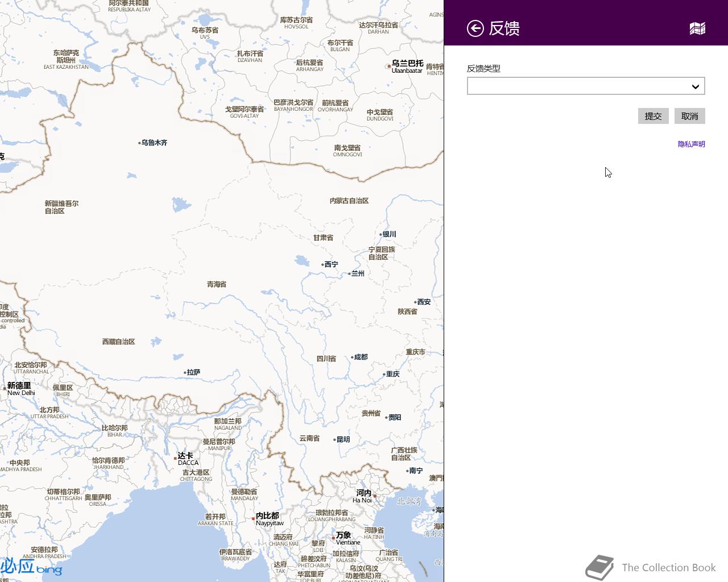Viewport: 728px width, 582px height.
Task: Open the 反馈类型 dropdown
Action: point(586,86)
